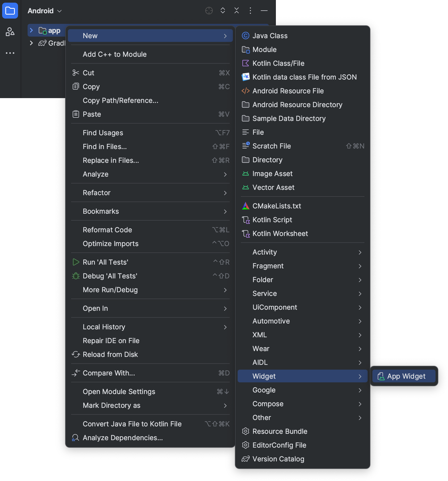Expand the Local History submenu
This screenshot has width=448, height=481.
pos(150,327)
